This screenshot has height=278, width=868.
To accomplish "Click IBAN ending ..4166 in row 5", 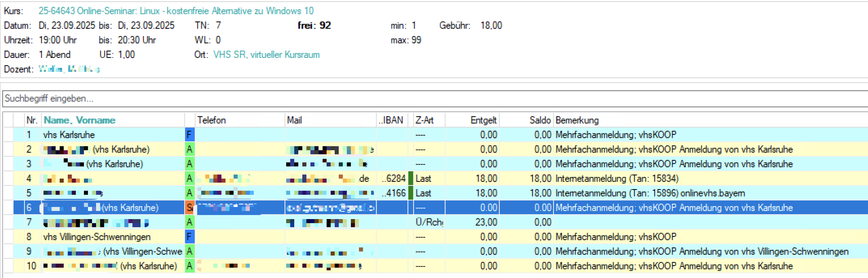I will pyautogui.click(x=393, y=193).
